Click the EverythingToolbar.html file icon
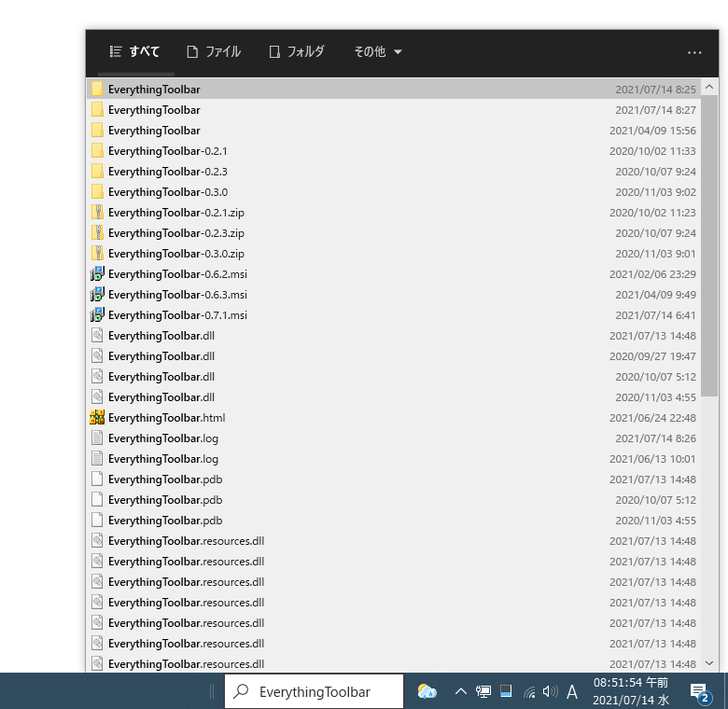 (97, 417)
